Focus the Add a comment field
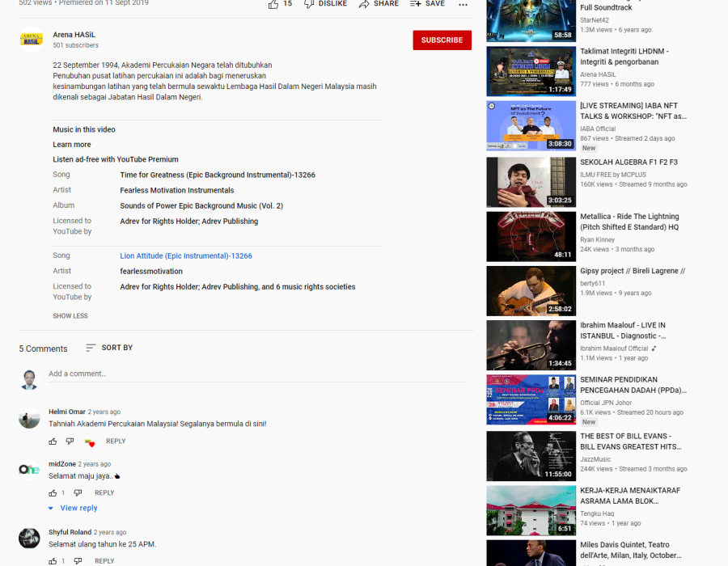This screenshot has height=566, width=728. [x=256, y=374]
